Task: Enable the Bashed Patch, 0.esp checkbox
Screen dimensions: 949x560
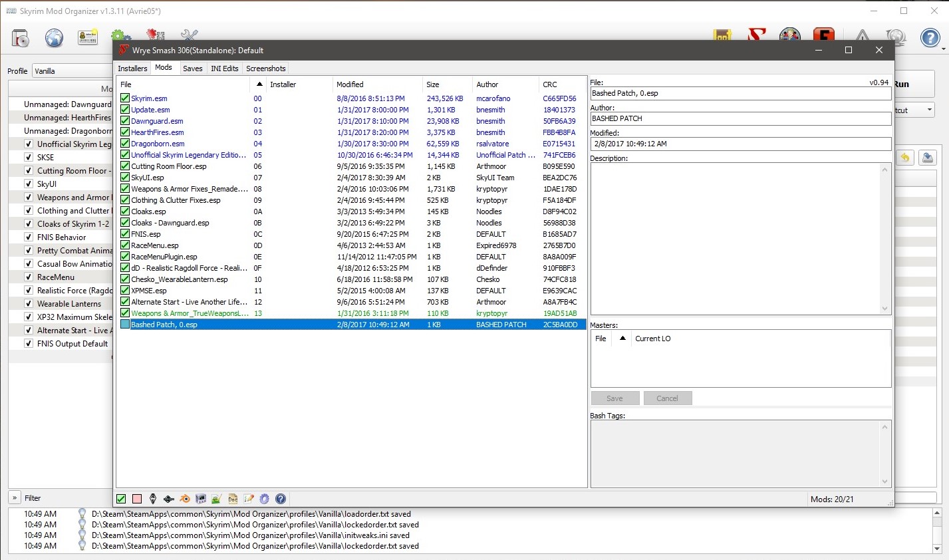Action: (x=125, y=325)
